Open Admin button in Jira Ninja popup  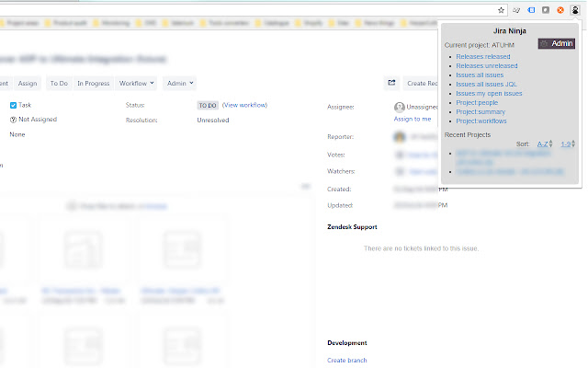[557, 43]
